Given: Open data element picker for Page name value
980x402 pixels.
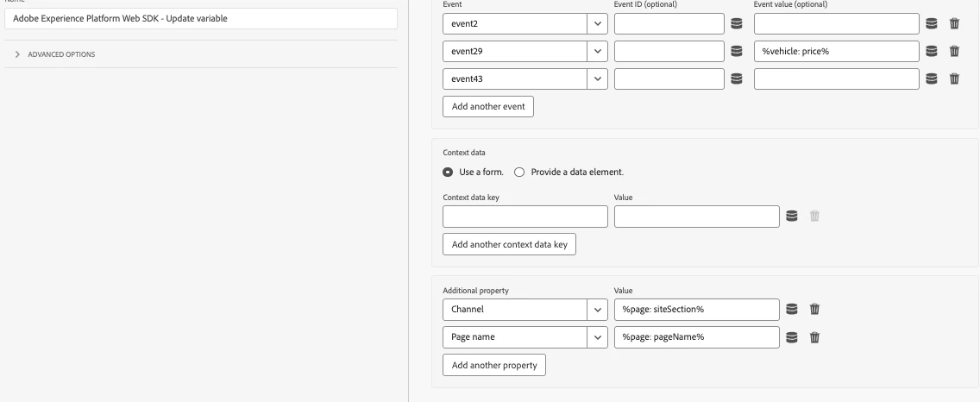Looking at the screenshot, I should tap(791, 337).
